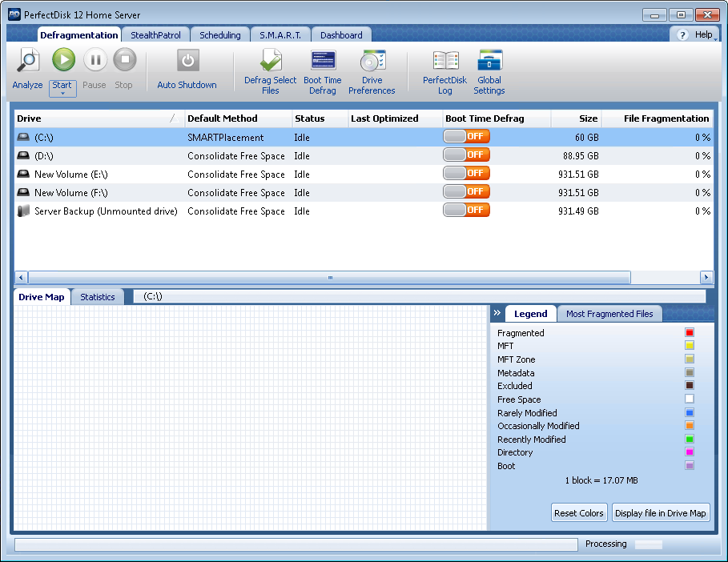This screenshot has height=562, width=728.
Task: Start defragmentation with green play icon
Action: [x=63, y=60]
